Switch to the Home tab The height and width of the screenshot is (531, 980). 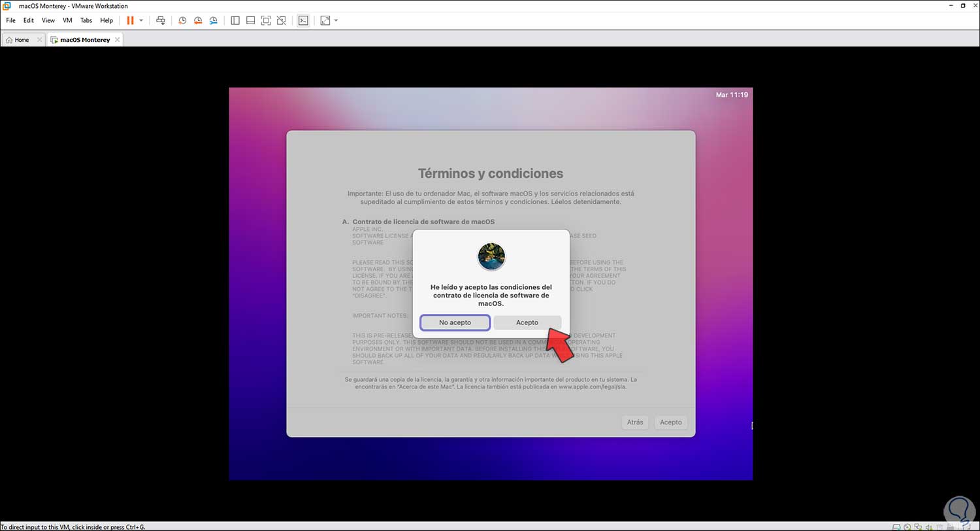pyautogui.click(x=22, y=40)
